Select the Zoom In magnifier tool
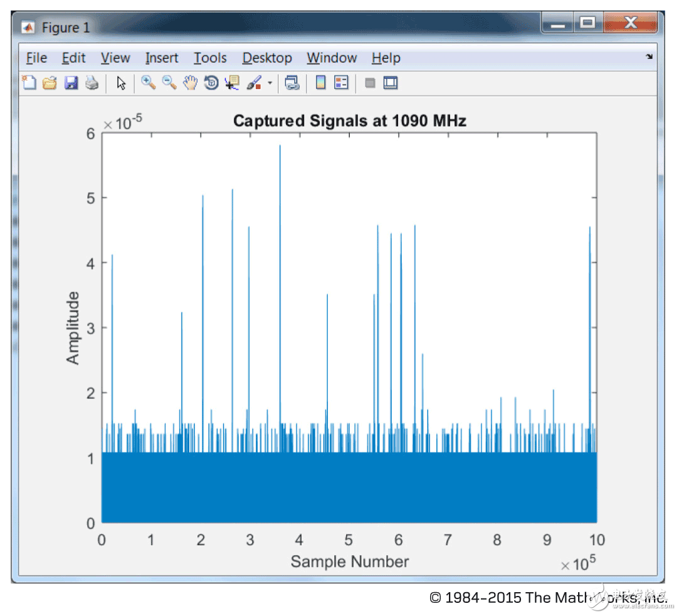 point(149,83)
